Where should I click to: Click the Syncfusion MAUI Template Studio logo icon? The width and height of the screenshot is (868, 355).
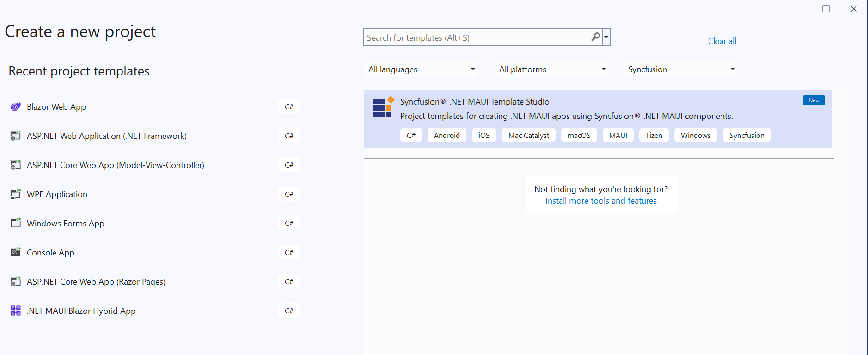coord(383,107)
